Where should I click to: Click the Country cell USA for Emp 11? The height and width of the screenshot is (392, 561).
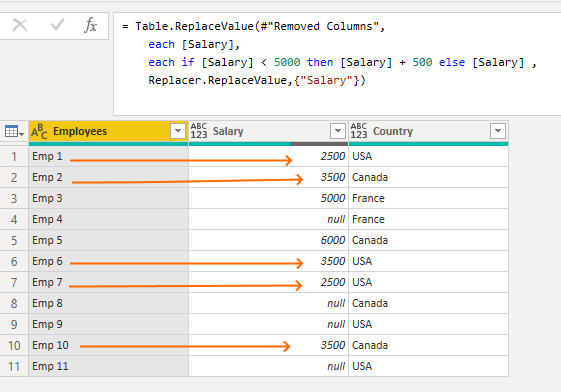click(428, 367)
